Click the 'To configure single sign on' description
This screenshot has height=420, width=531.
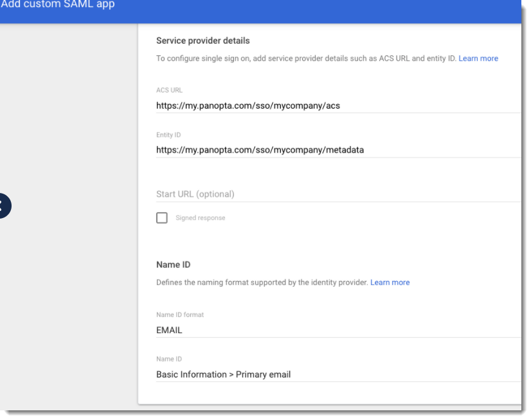[x=306, y=59]
